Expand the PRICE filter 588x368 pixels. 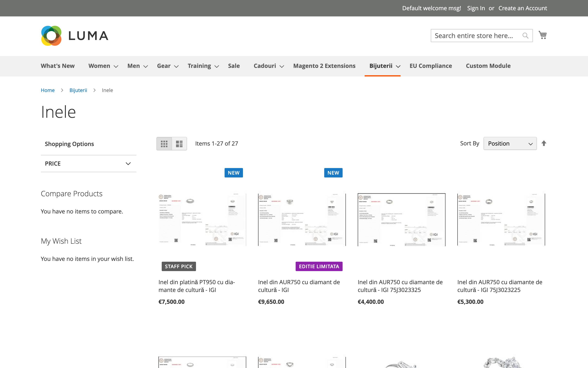coord(88,164)
